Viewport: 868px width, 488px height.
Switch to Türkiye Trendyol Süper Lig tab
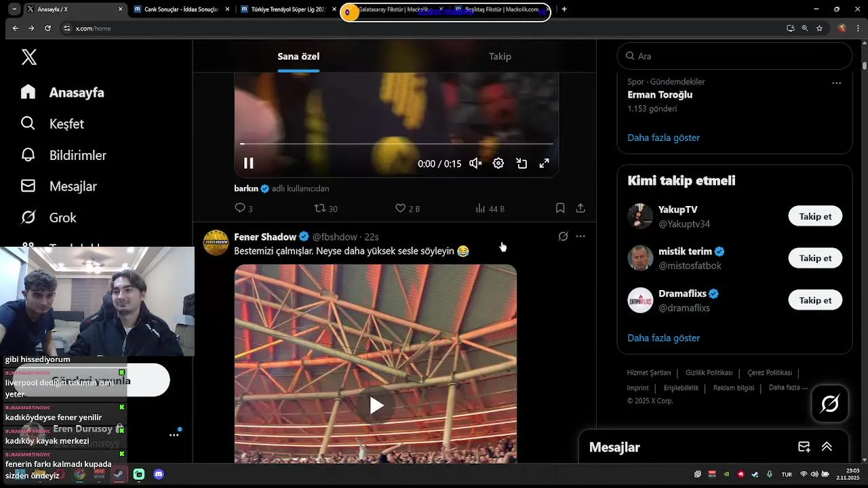[x=288, y=9]
